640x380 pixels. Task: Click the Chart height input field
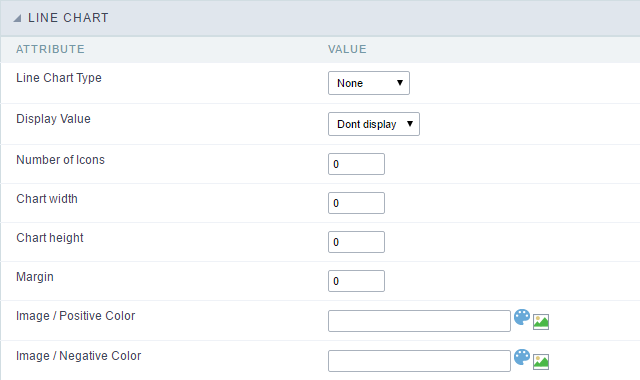[x=356, y=242]
